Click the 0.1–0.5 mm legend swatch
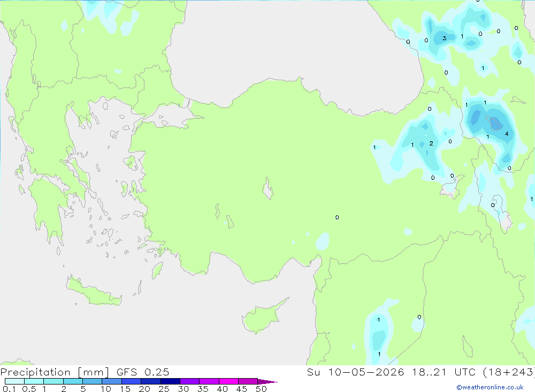Image resolution: width=535 pixels, height=392 pixels. coord(14,381)
